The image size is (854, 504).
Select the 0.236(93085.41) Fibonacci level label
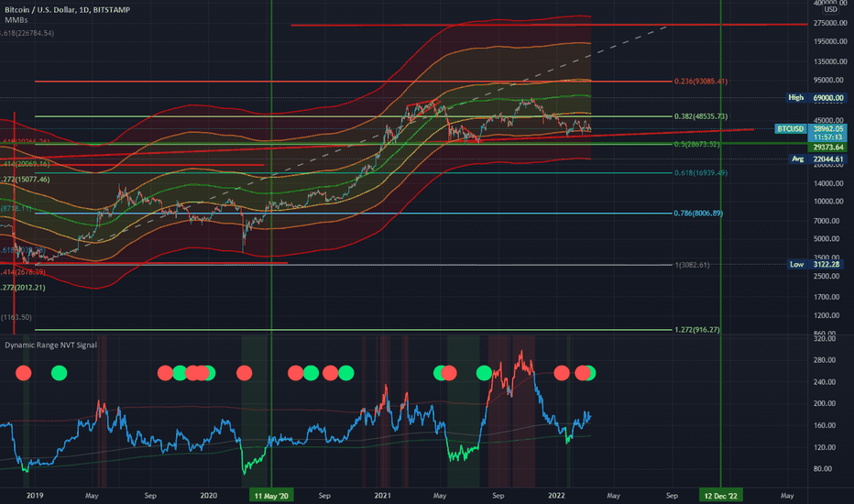(700, 82)
